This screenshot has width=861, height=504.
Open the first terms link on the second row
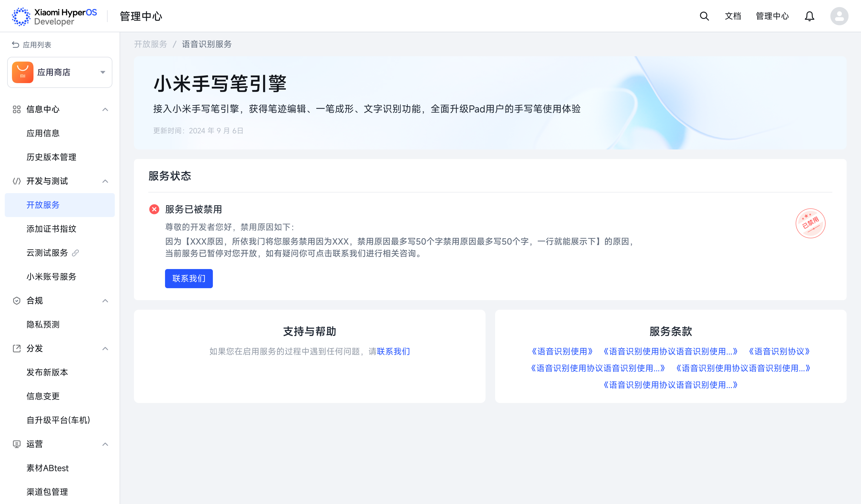click(598, 368)
